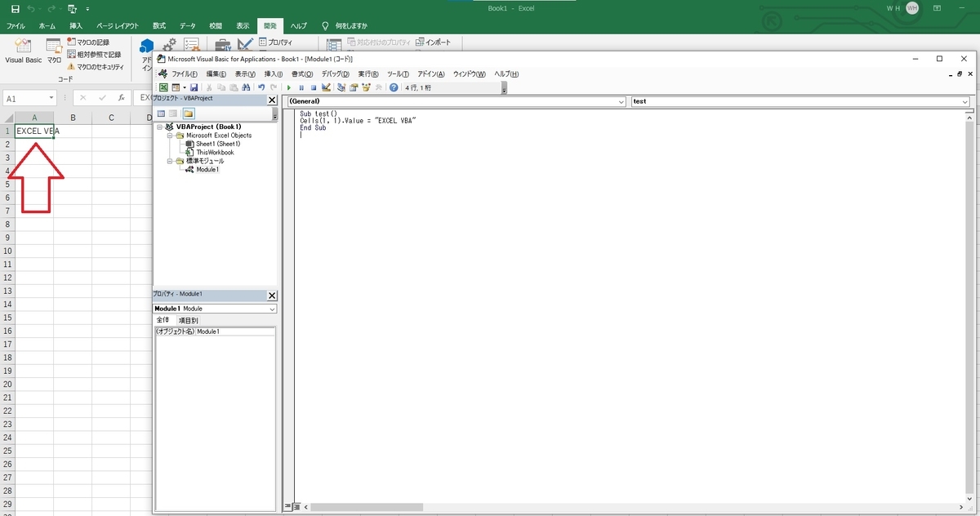Close the Properties - Module1 panel
Image resolution: width=980 pixels, height=516 pixels.
[x=273, y=296]
